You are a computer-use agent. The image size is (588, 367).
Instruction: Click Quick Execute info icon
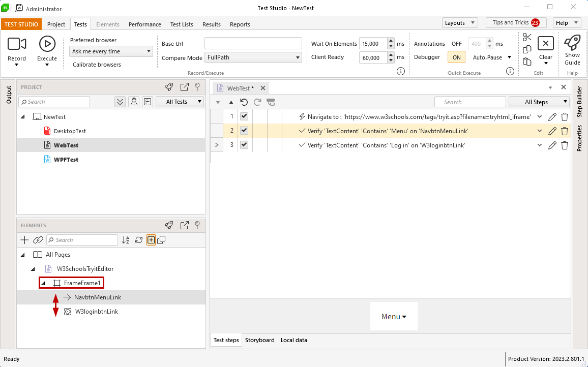(x=510, y=71)
